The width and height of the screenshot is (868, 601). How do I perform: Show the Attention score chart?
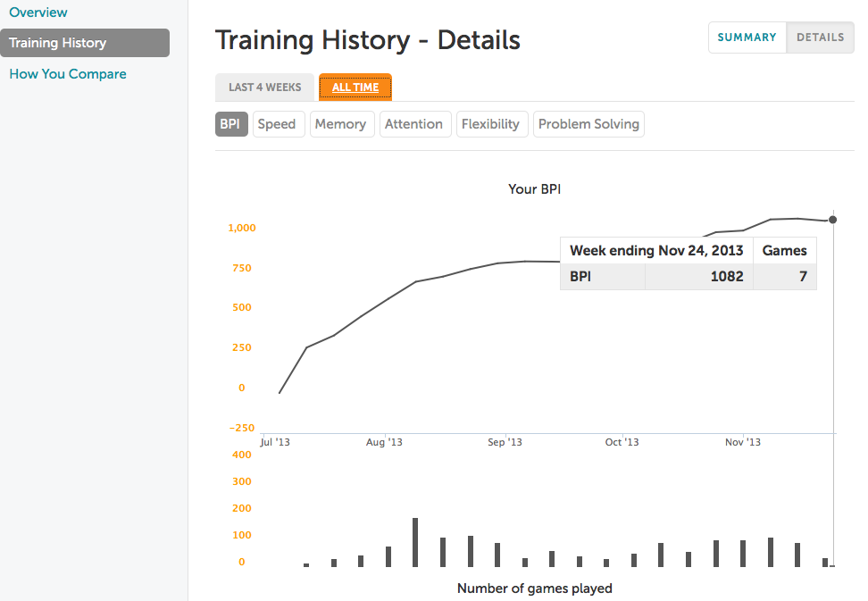click(x=415, y=124)
